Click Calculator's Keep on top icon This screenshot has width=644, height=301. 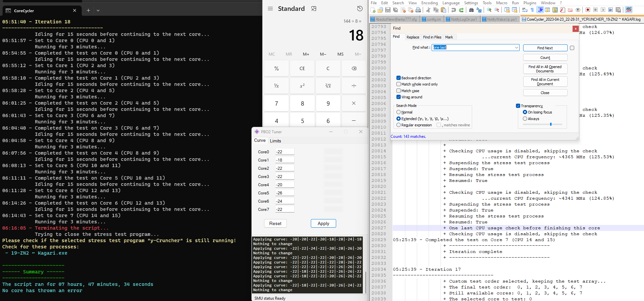pyautogui.click(x=314, y=9)
